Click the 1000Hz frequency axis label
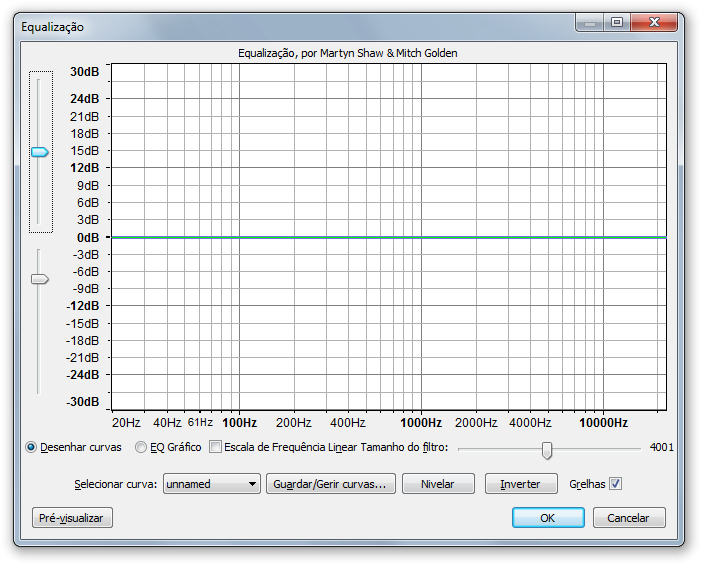This screenshot has height=566, width=702. (x=421, y=423)
